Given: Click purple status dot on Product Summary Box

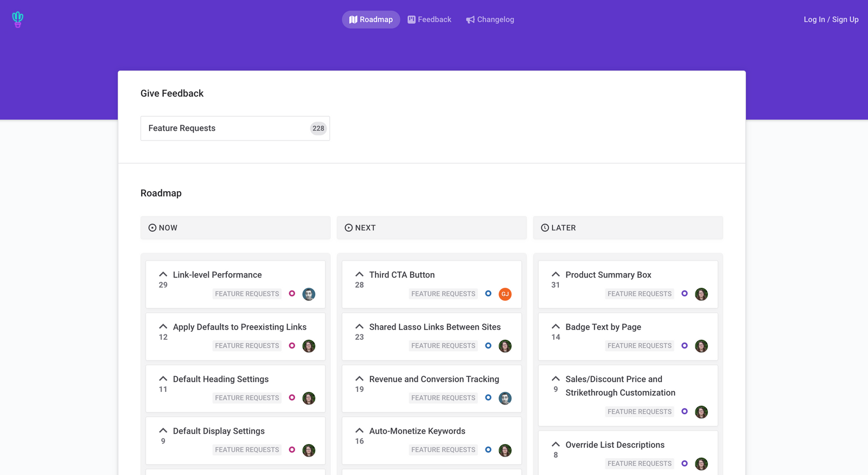Looking at the screenshot, I should point(685,294).
